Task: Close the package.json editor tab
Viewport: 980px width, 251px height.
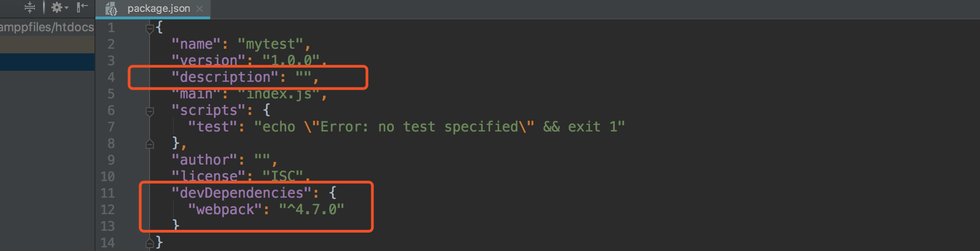Action: pyautogui.click(x=200, y=9)
